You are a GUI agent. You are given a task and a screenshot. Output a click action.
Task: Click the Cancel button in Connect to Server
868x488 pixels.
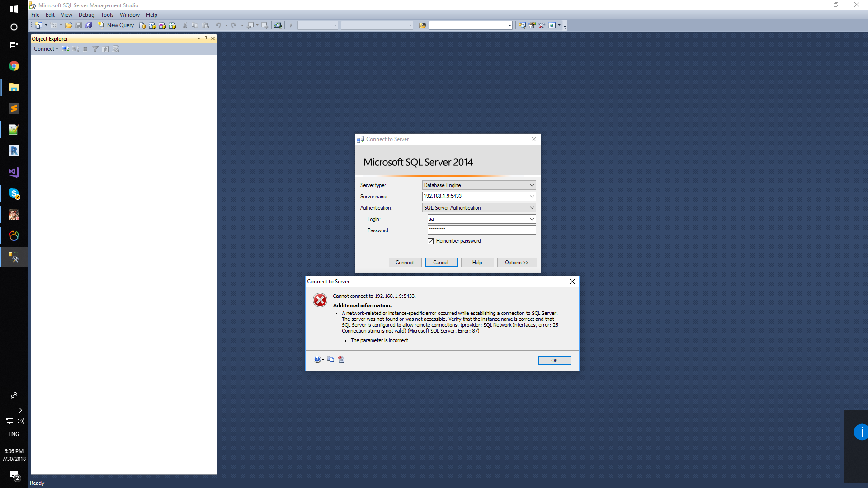tap(441, 263)
